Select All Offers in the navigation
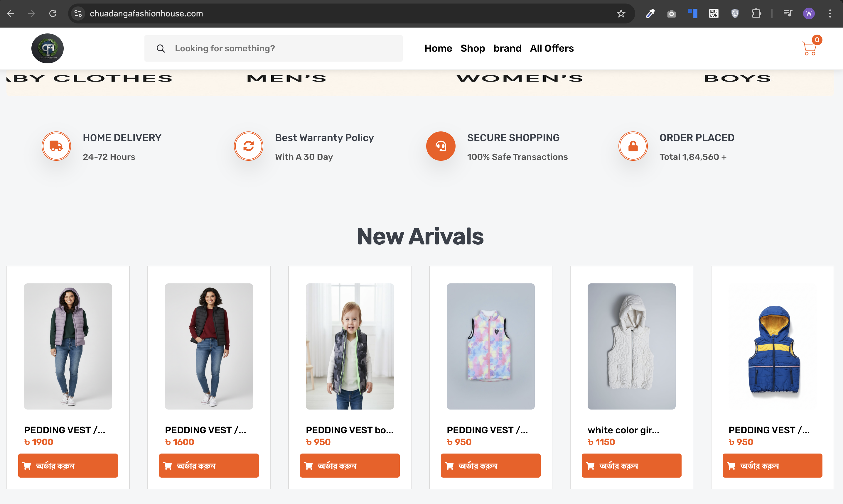 [x=552, y=48]
